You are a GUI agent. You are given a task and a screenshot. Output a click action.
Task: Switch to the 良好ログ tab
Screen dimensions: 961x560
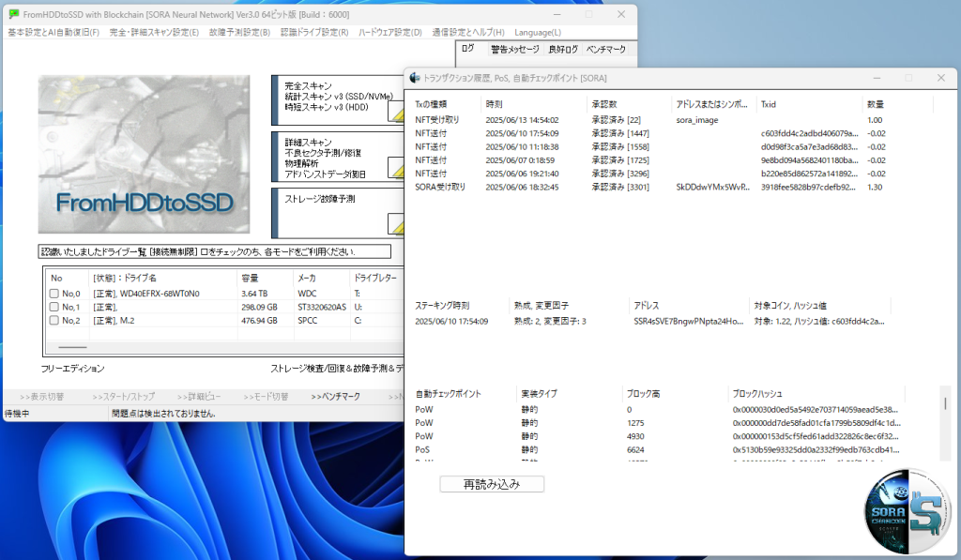(563, 49)
